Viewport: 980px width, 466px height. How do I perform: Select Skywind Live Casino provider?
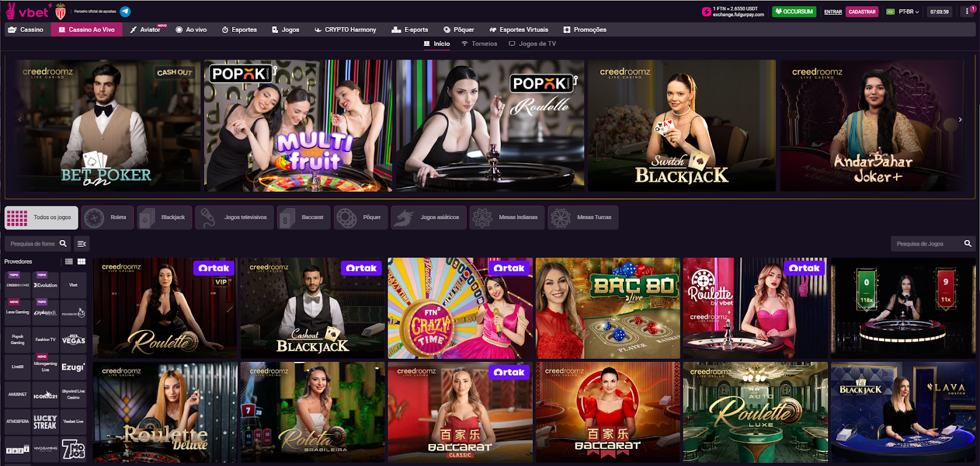click(73, 394)
